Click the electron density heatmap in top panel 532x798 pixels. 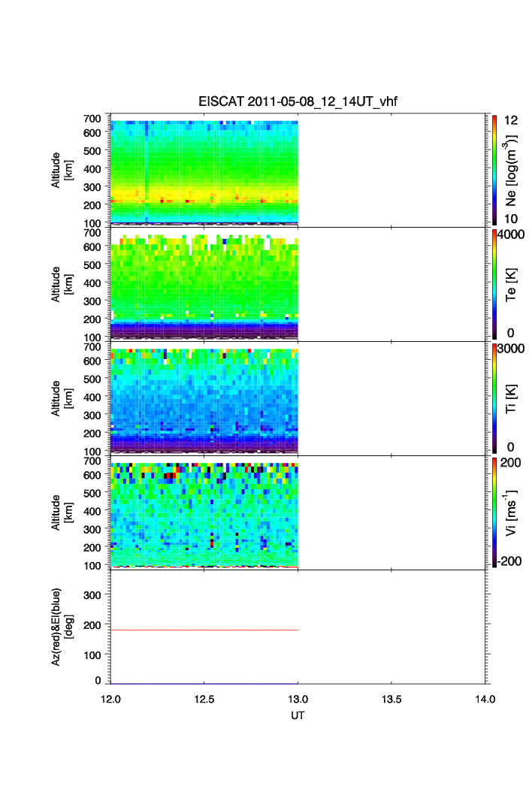click(x=204, y=173)
